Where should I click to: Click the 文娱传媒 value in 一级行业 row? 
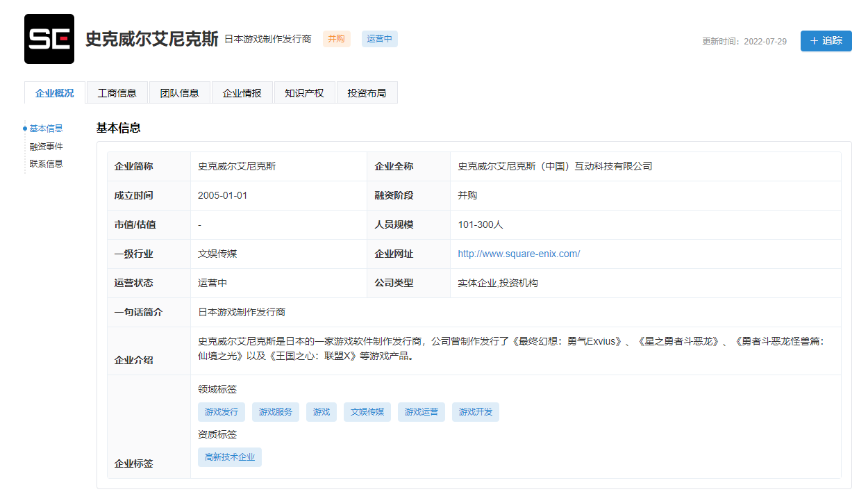tap(217, 254)
